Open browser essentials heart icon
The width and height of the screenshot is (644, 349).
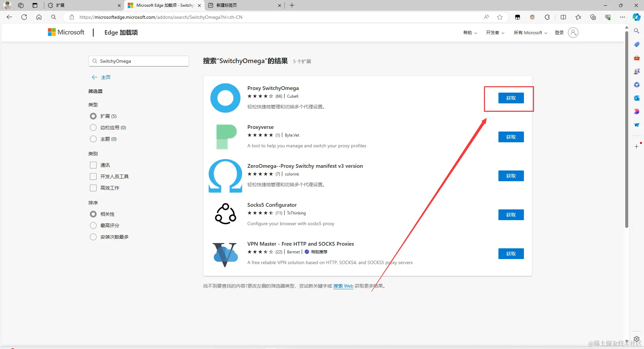pyautogui.click(x=608, y=17)
